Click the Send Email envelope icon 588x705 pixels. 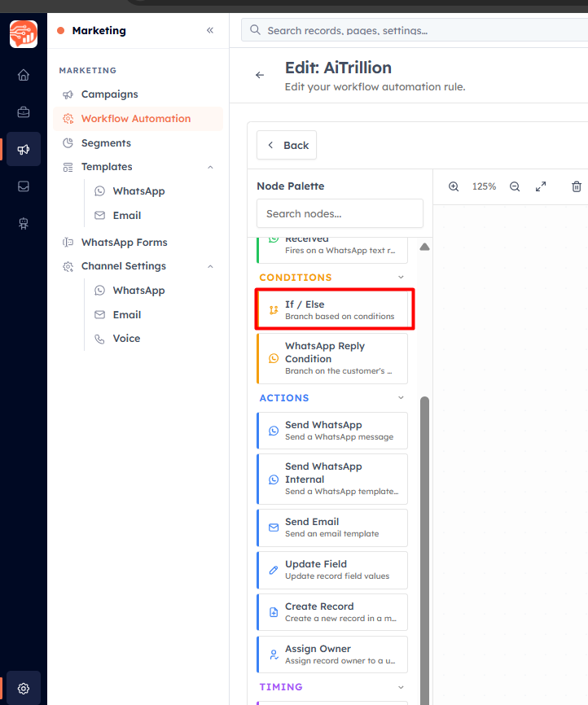click(274, 528)
